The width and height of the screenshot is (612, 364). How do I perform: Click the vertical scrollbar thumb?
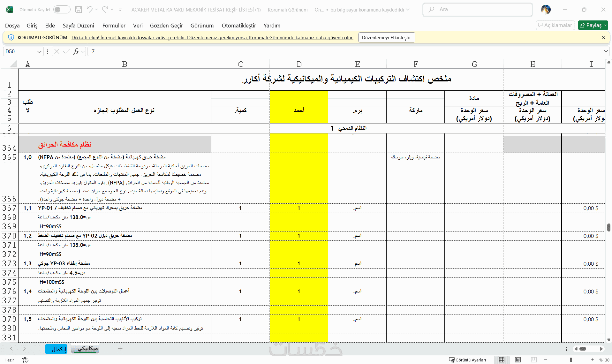coord(609,227)
